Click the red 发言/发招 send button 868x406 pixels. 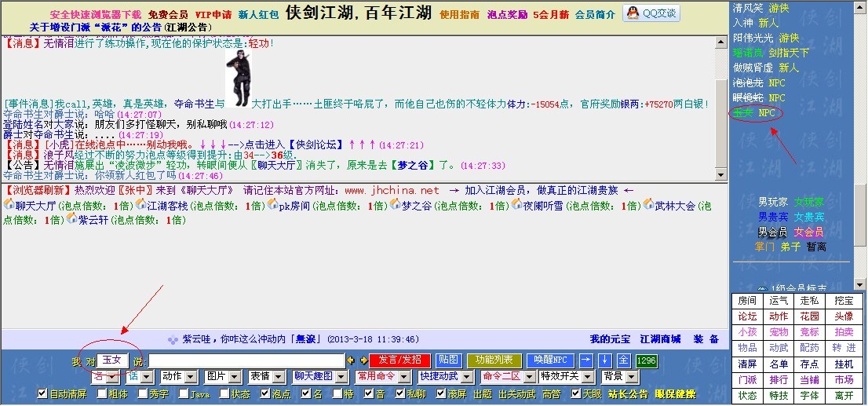[x=399, y=360]
